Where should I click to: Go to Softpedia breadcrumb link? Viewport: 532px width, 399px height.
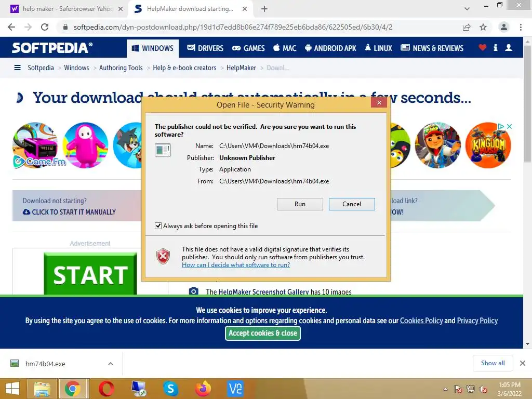[x=41, y=68]
